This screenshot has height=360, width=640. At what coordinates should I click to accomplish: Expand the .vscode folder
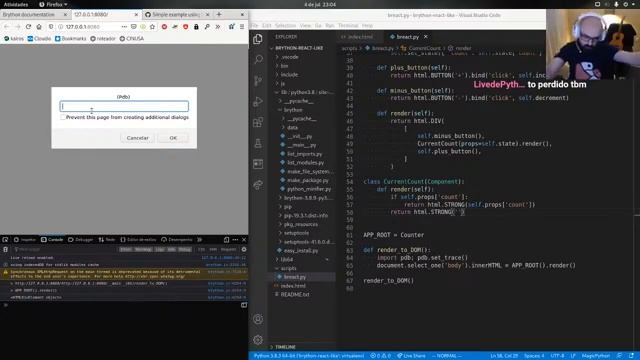coord(289,57)
